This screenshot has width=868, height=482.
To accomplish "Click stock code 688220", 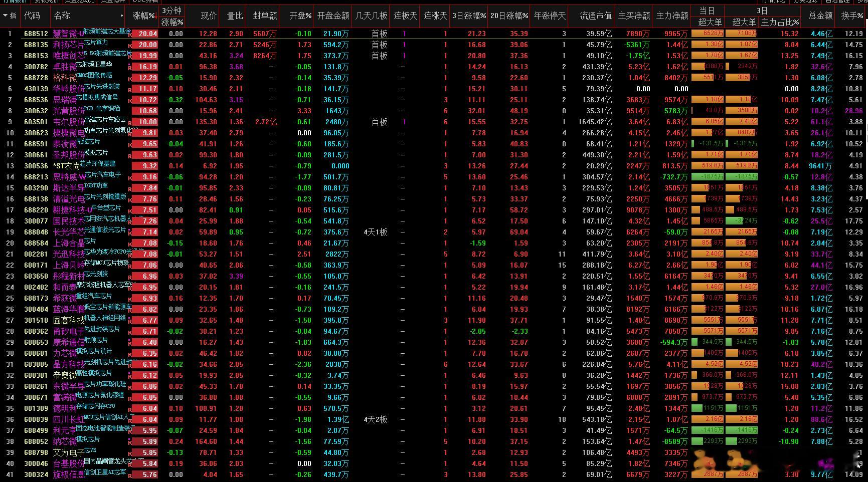I will (36, 210).
